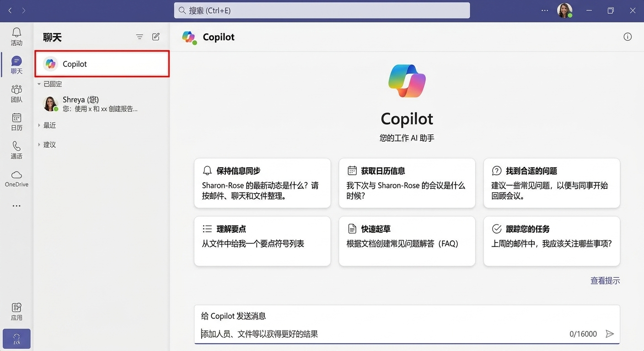Click the Copilot title in the header

tap(219, 37)
